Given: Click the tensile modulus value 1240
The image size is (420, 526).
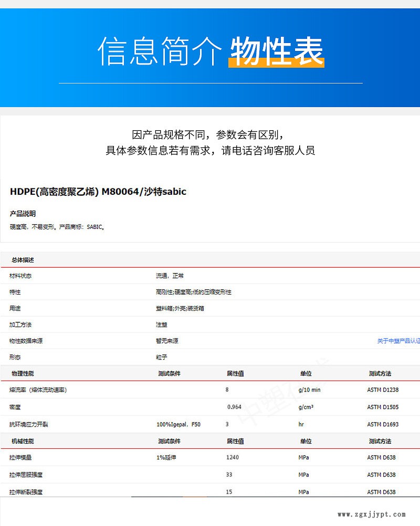Looking at the screenshot, I should tap(233, 457).
